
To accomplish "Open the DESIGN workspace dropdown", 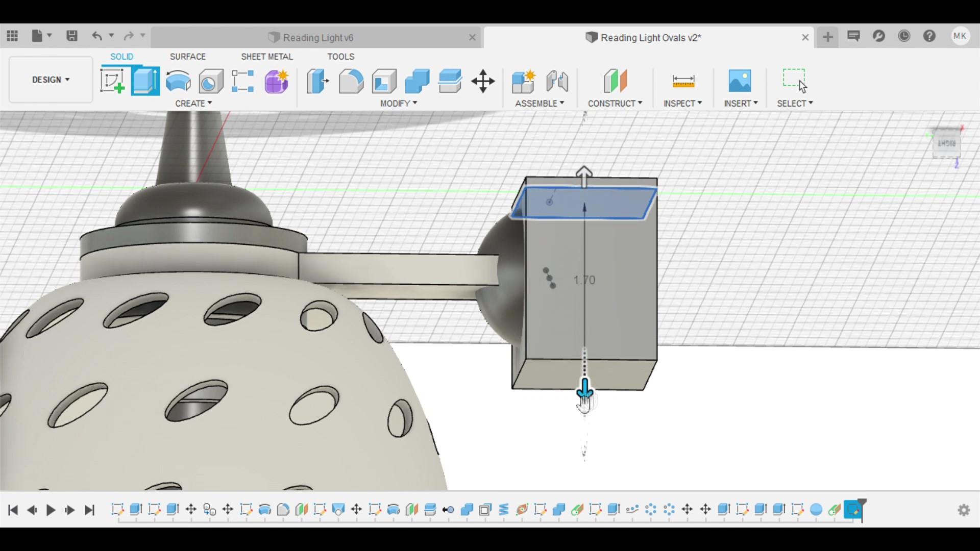I will coord(51,80).
